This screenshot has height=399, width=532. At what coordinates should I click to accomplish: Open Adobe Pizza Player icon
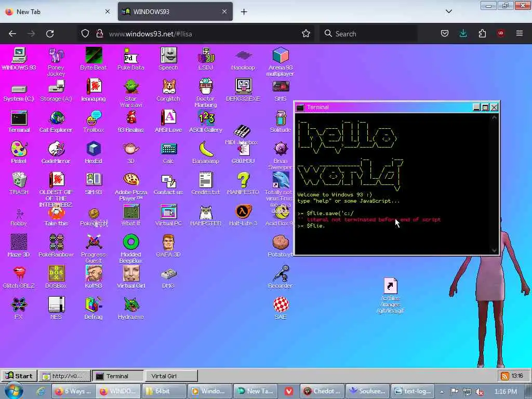coord(131,187)
